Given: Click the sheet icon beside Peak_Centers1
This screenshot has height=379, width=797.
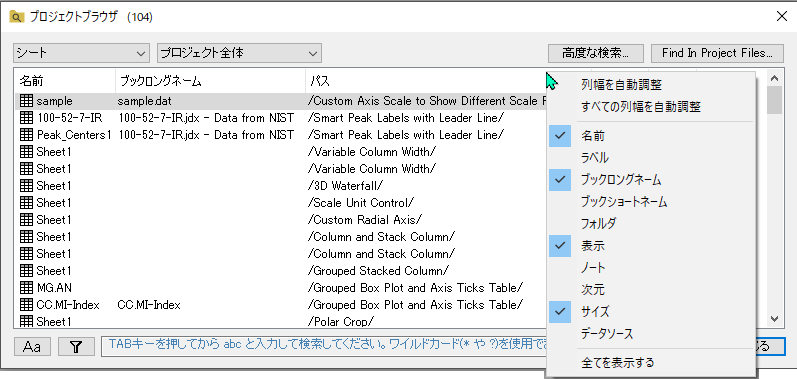Looking at the screenshot, I should tap(26, 135).
